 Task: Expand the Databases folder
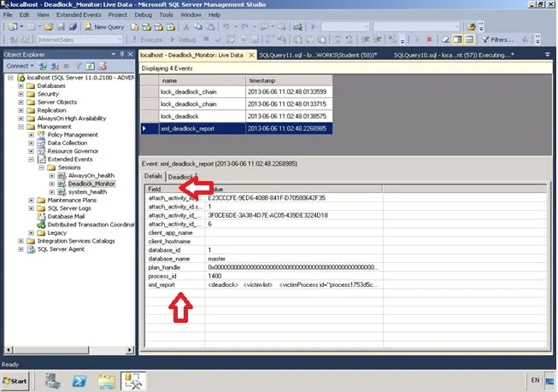coord(21,85)
